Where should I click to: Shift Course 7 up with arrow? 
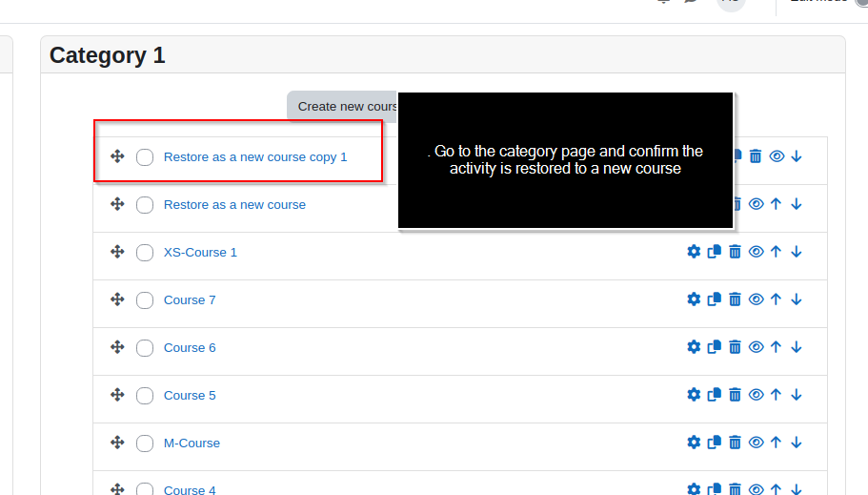777,299
